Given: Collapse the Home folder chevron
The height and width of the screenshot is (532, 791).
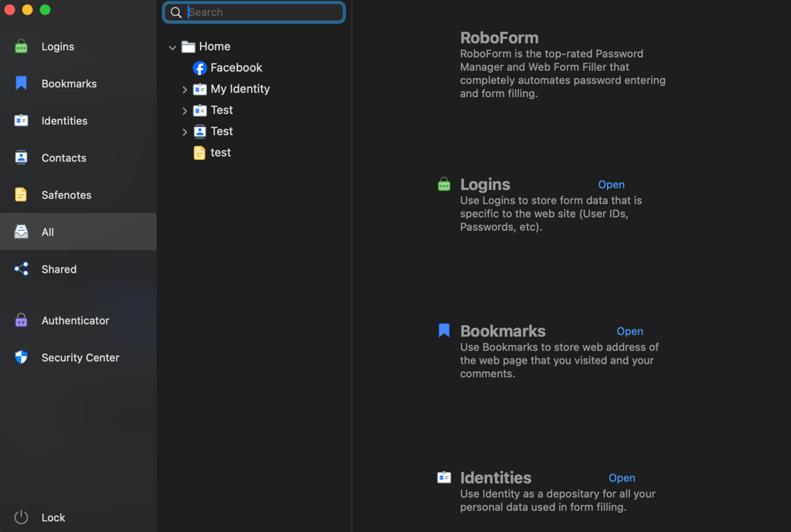Looking at the screenshot, I should pos(172,47).
